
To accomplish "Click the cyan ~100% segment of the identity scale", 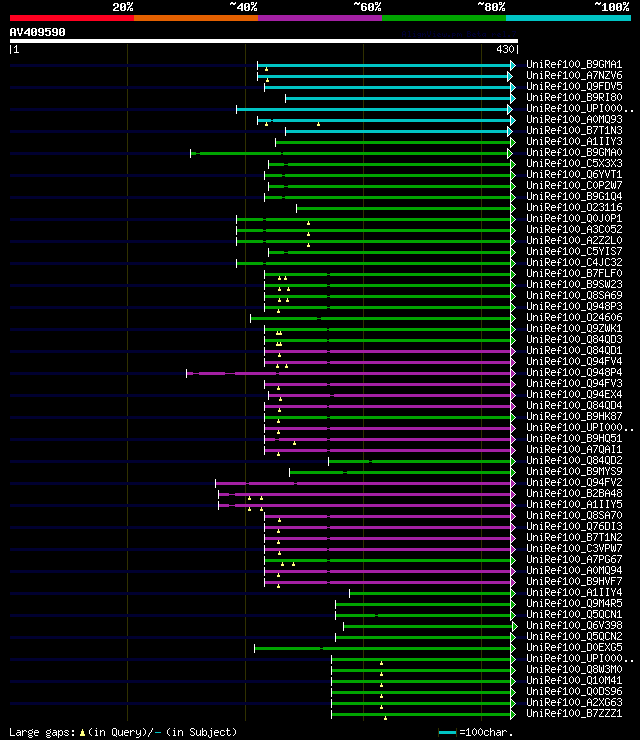I will pos(568,18).
